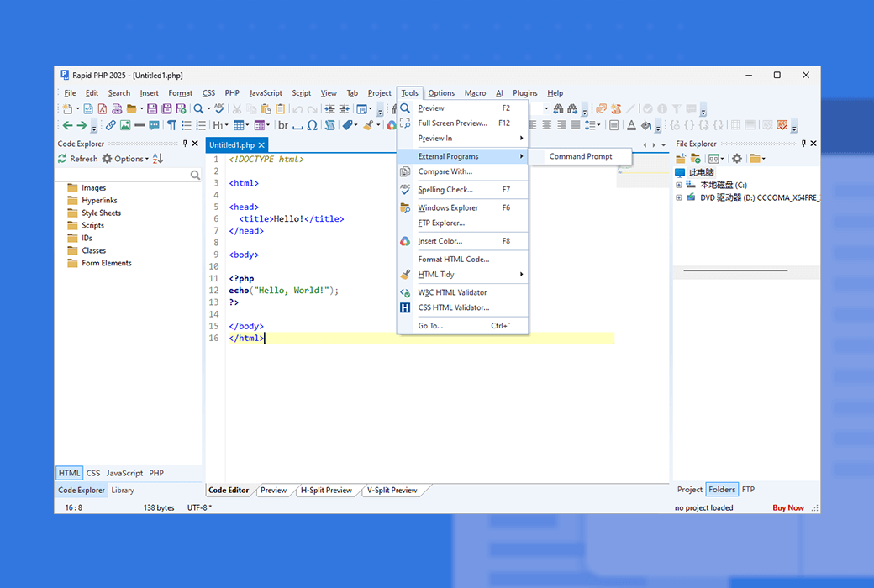This screenshot has height=588, width=874.
Task: Click the Open folder toolbar icon
Action: (x=132, y=108)
